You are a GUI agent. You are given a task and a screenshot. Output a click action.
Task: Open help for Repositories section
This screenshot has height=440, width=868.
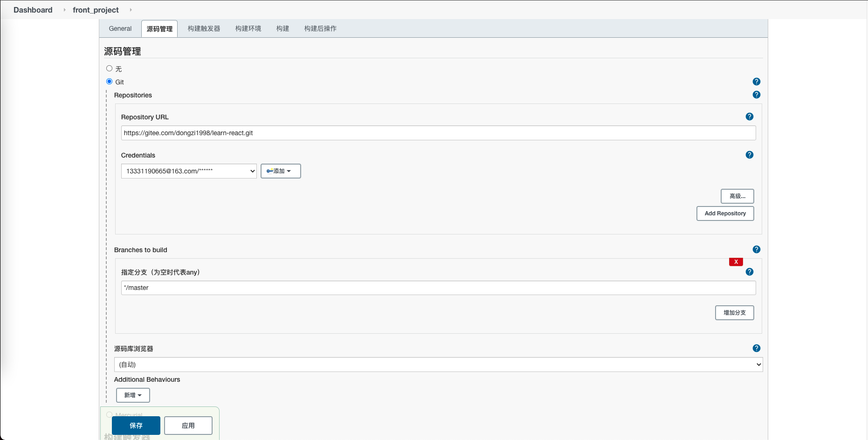coord(756,95)
